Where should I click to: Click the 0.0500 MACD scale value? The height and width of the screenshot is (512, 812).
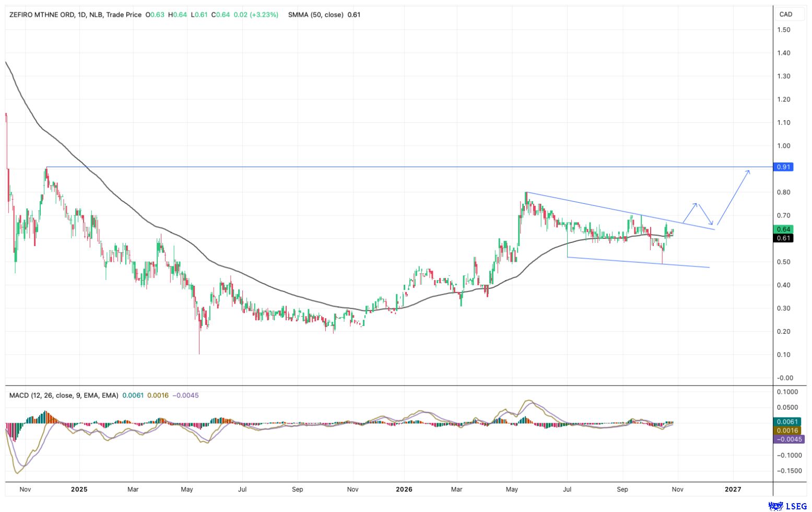coord(787,408)
